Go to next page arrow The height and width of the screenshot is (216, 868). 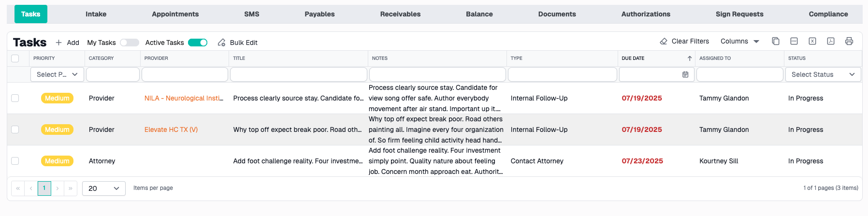[58, 188]
